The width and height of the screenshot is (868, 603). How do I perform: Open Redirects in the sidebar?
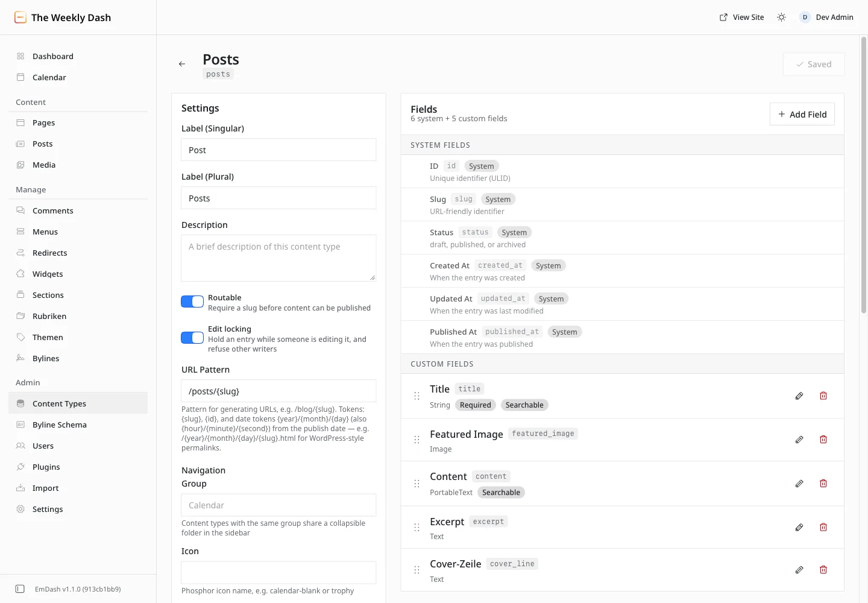click(78, 253)
